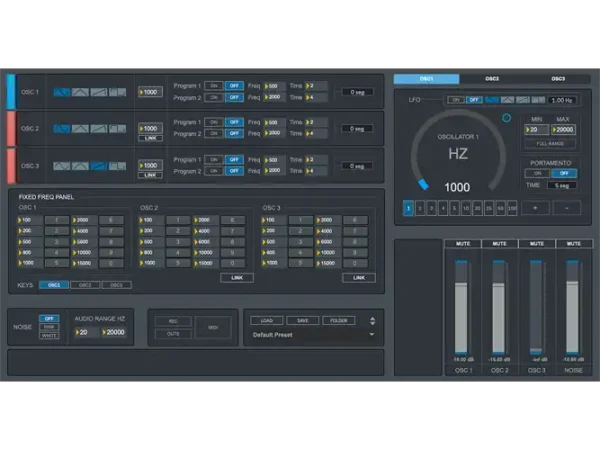Screen dimensions: 600x450
Task: Click the OSC 1 frequency field 1000
Action: coord(150,92)
